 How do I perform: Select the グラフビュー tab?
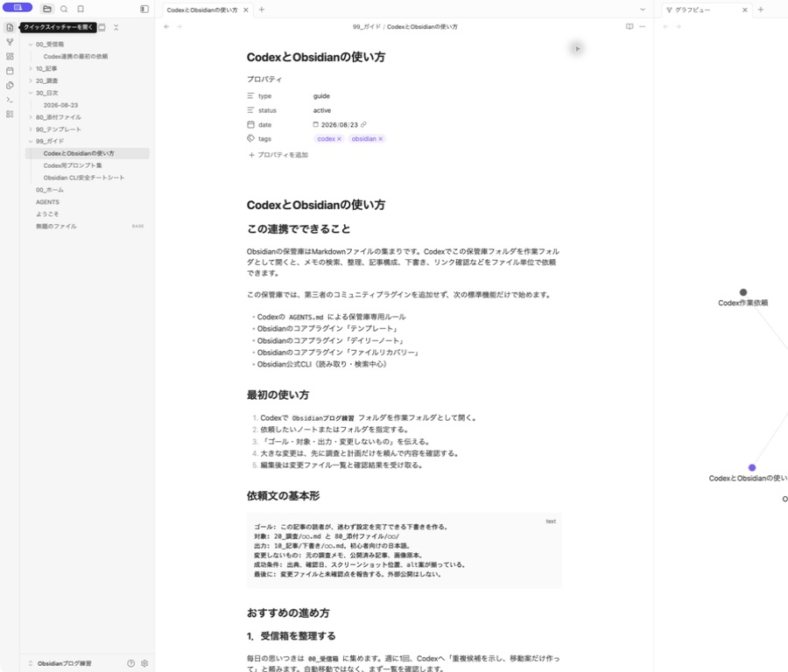coord(693,10)
